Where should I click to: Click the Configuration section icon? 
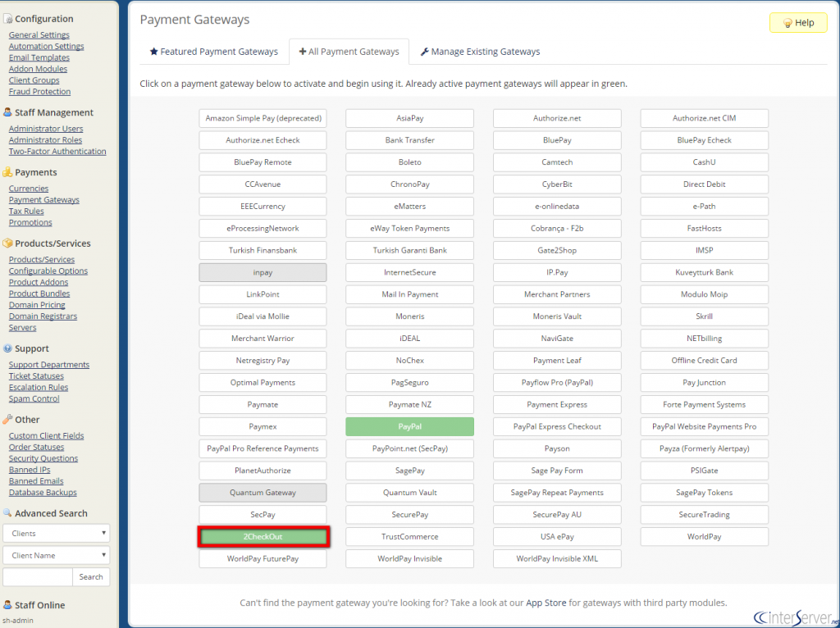pyautogui.click(x=7, y=19)
